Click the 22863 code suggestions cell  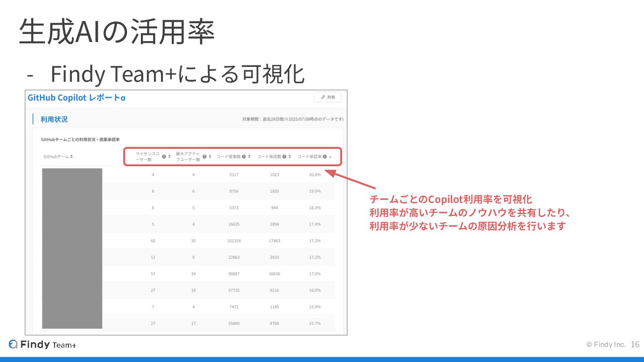click(x=234, y=257)
